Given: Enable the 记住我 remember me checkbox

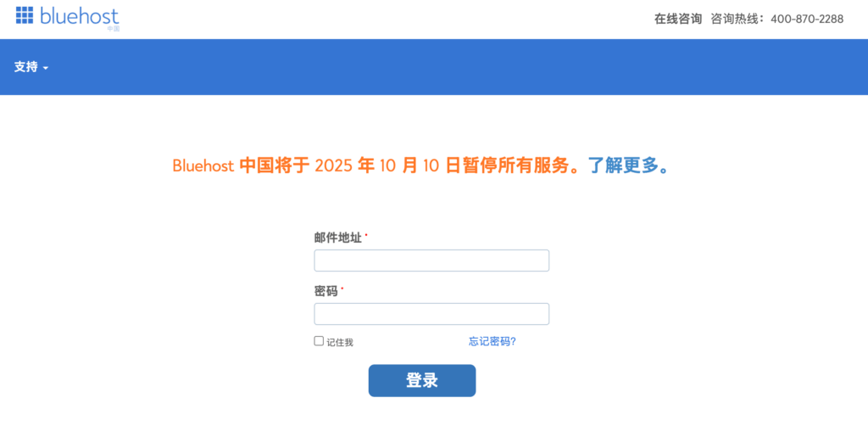Looking at the screenshot, I should click(319, 341).
